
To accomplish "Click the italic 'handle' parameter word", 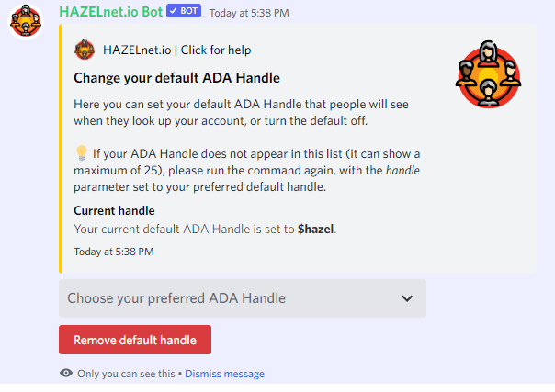I will pyautogui.click(x=402, y=171).
